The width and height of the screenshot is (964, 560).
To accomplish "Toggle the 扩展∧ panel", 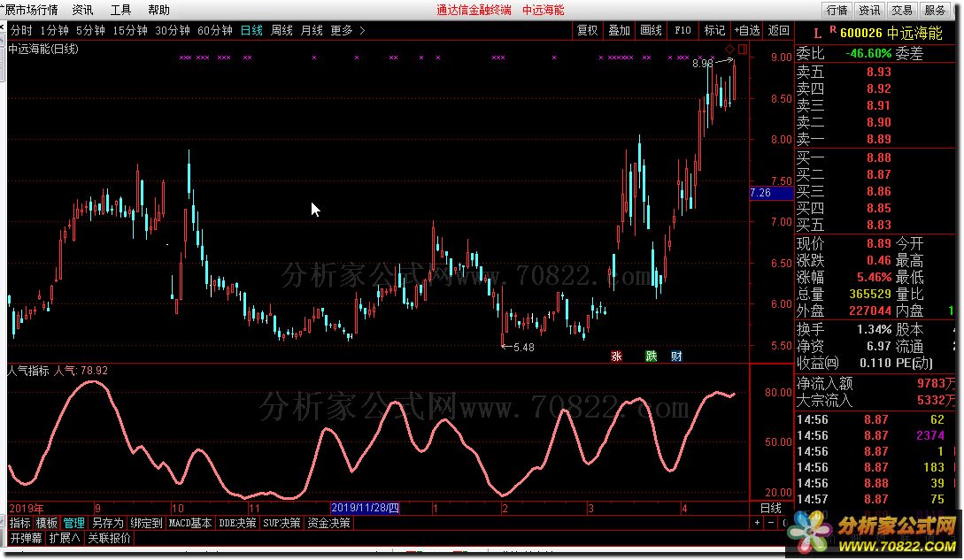I will 65,539.
